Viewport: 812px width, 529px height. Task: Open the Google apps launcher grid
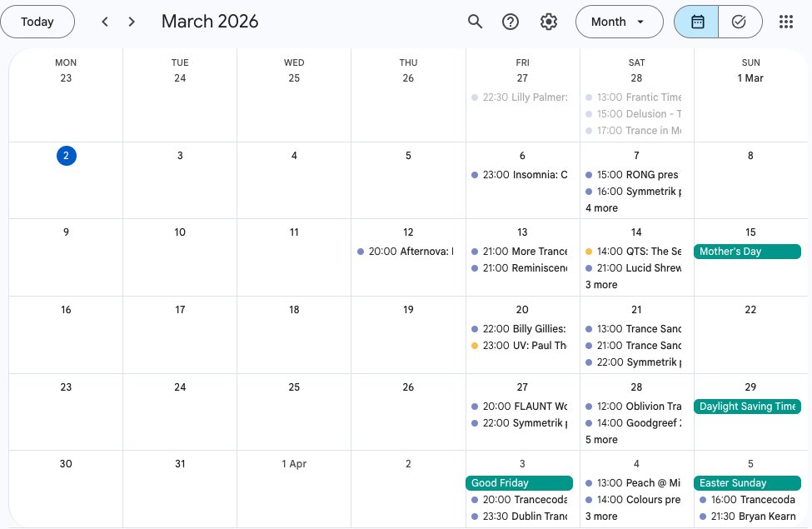point(785,22)
